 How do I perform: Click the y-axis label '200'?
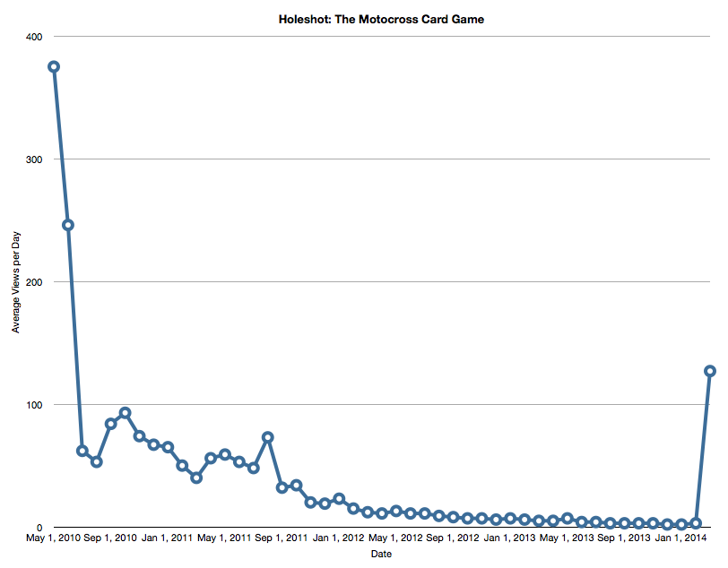click(x=33, y=282)
